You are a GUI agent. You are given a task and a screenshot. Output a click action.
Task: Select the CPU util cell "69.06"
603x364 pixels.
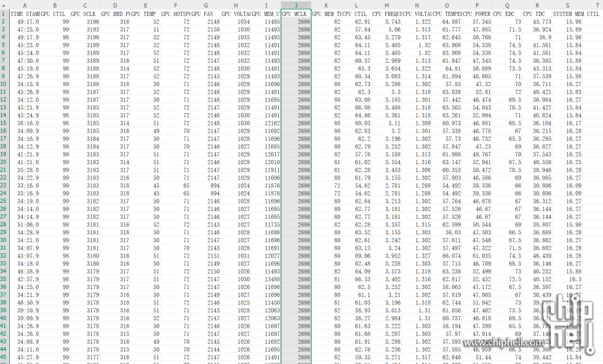coord(356,256)
